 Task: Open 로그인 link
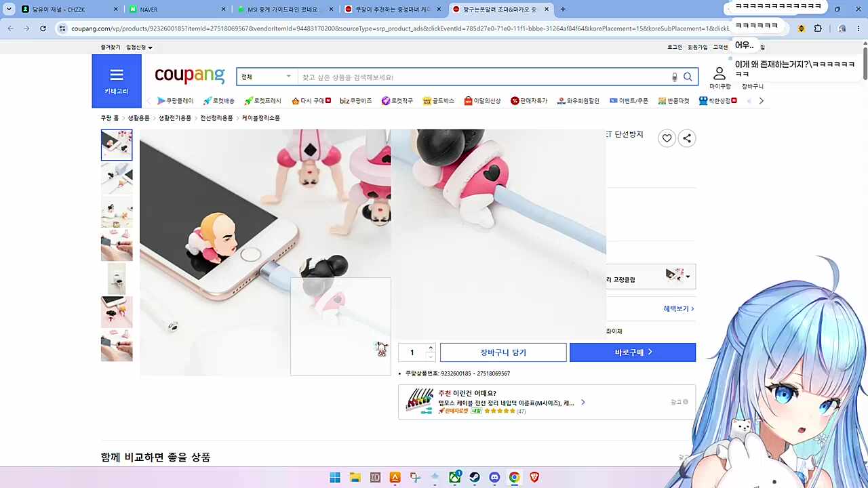coord(675,47)
